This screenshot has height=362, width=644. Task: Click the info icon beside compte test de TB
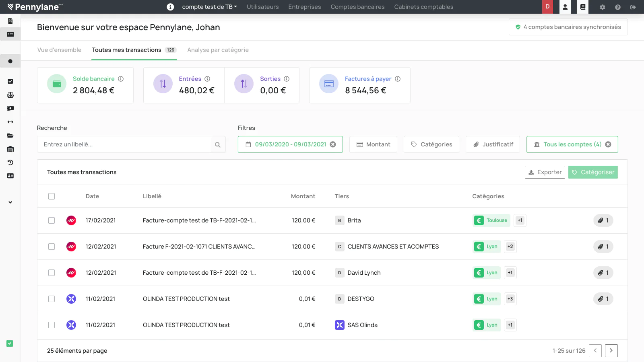coord(171,7)
